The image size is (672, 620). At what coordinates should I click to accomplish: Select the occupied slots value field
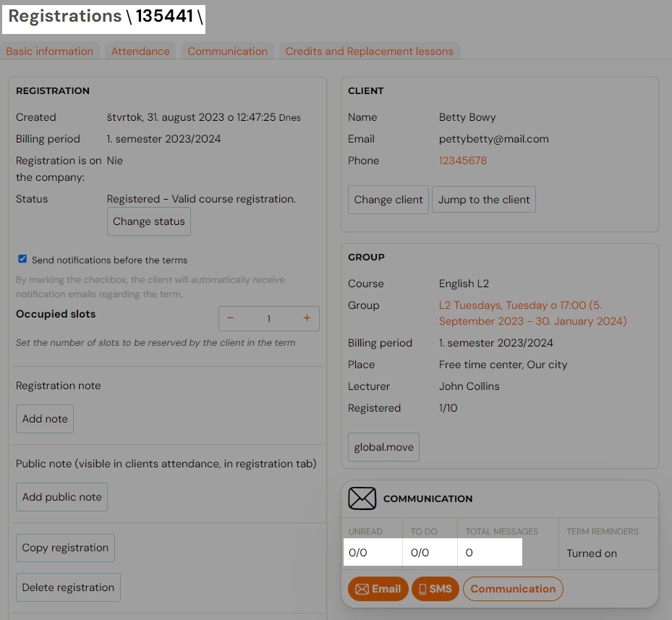[268, 318]
